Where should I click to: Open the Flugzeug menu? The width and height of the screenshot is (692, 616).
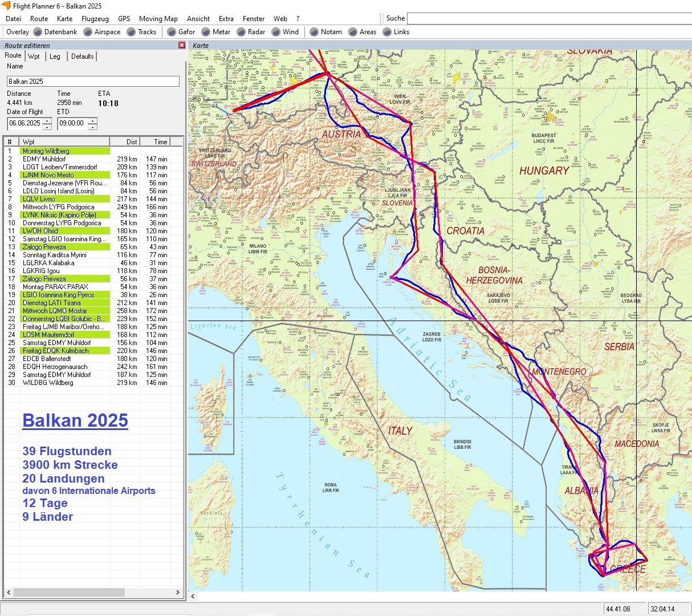coord(95,18)
